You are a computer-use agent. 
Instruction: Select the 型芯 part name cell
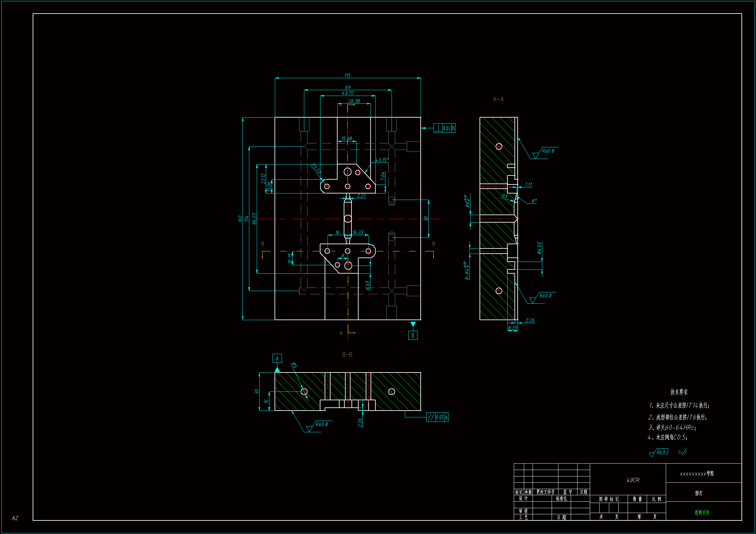pyautogui.click(x=699, y=493)
